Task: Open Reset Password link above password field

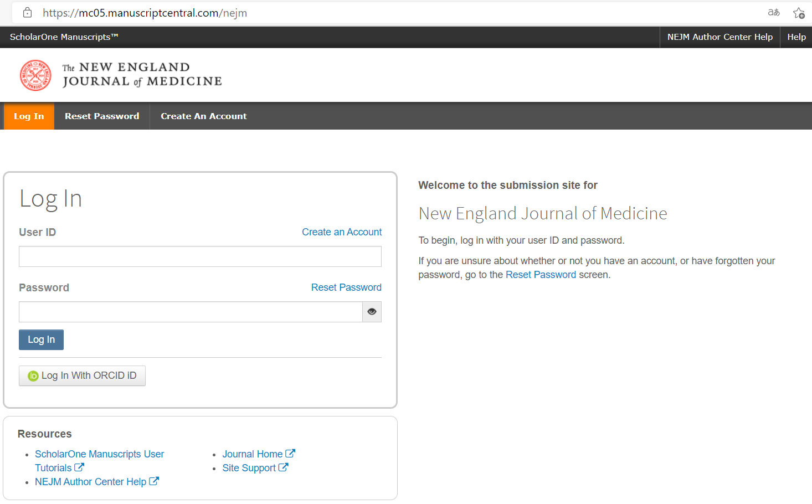Action: click(346, 287)
